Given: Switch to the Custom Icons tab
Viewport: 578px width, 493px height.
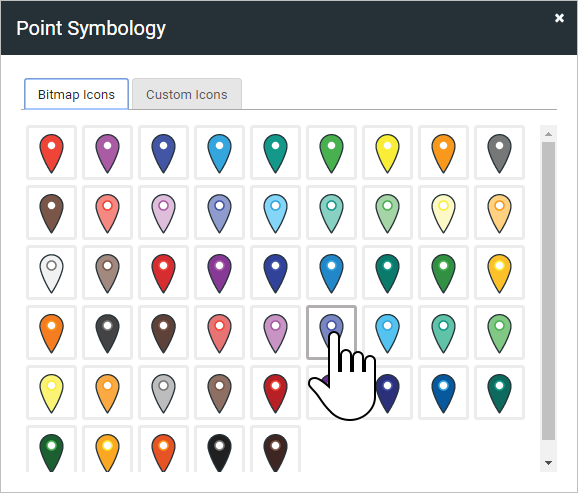Looking at the screenshot, I should (187, 94).
